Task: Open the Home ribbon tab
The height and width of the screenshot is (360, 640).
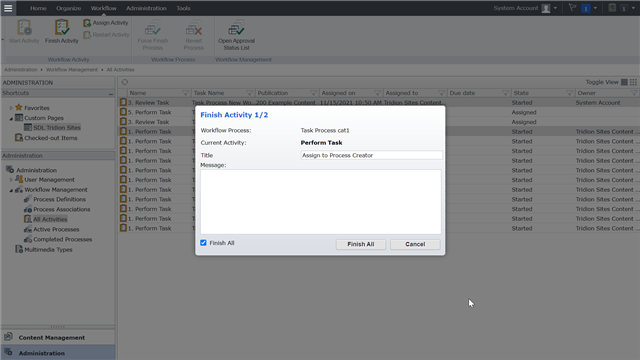Action: (38, 8)
